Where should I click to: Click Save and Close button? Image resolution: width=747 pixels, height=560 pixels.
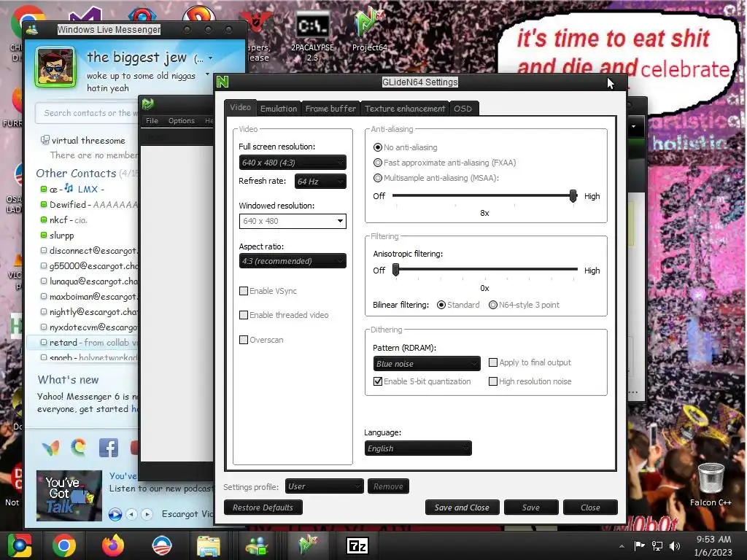click(x=462, y=507)
